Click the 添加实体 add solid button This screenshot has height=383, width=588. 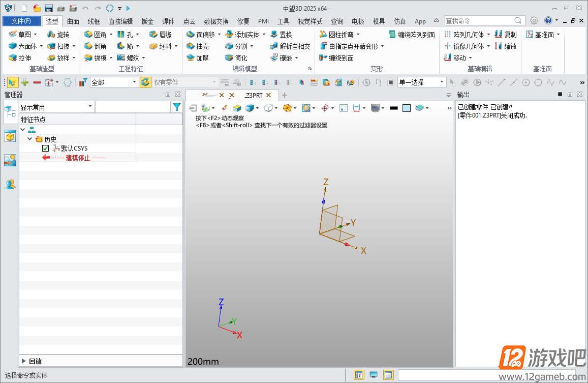pyautogui.click(x=242, y=35)
